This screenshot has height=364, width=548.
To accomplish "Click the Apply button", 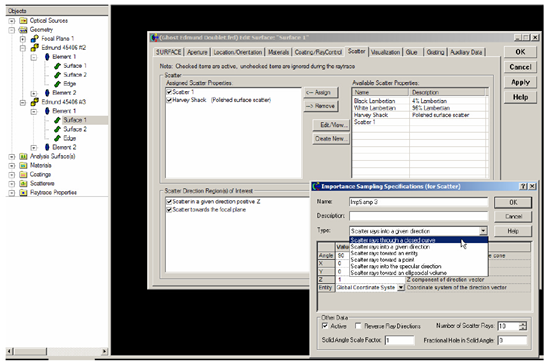I will tap(520, 82).
